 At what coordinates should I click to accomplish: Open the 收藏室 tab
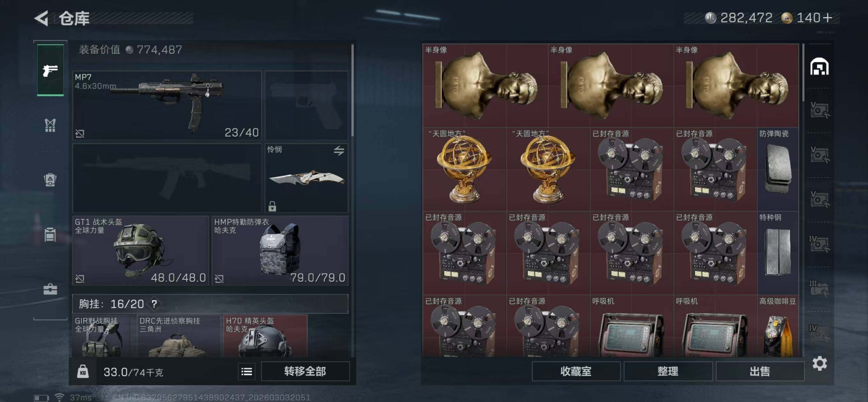(576, 371)
